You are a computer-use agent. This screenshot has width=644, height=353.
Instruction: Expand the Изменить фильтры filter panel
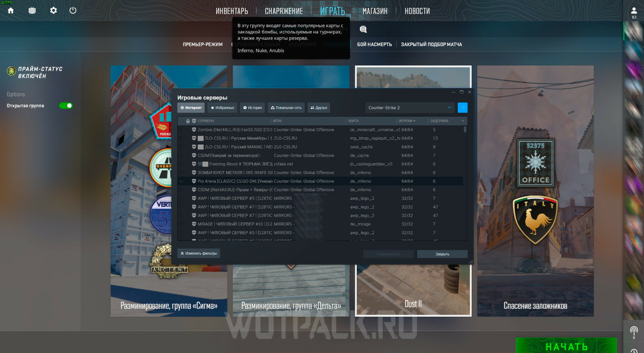pos(199,253)
